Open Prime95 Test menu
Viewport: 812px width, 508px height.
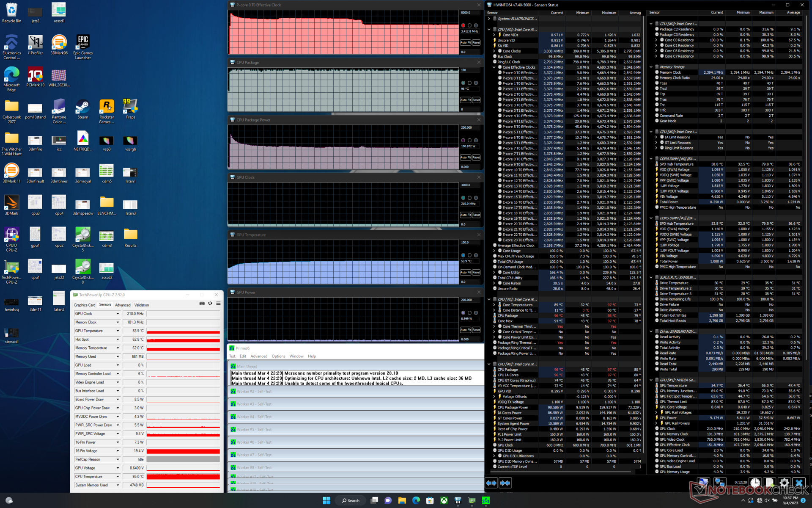tap(232, 356)
